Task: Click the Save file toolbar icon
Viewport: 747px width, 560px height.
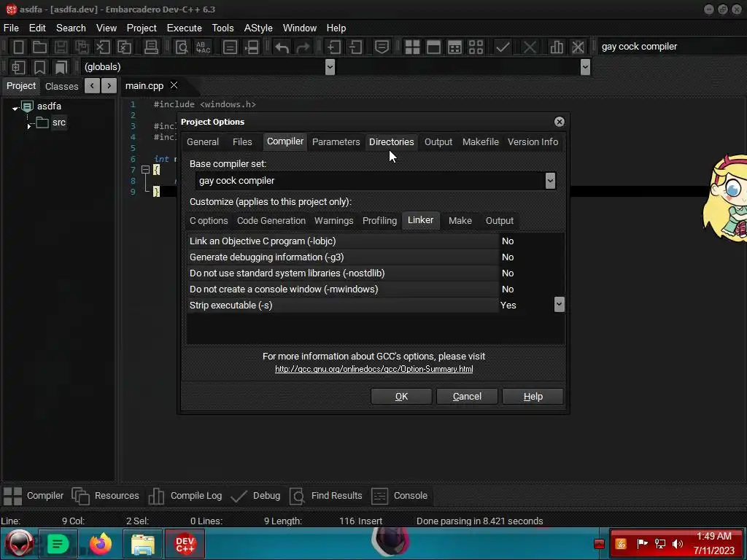Action: coord(61,47)
